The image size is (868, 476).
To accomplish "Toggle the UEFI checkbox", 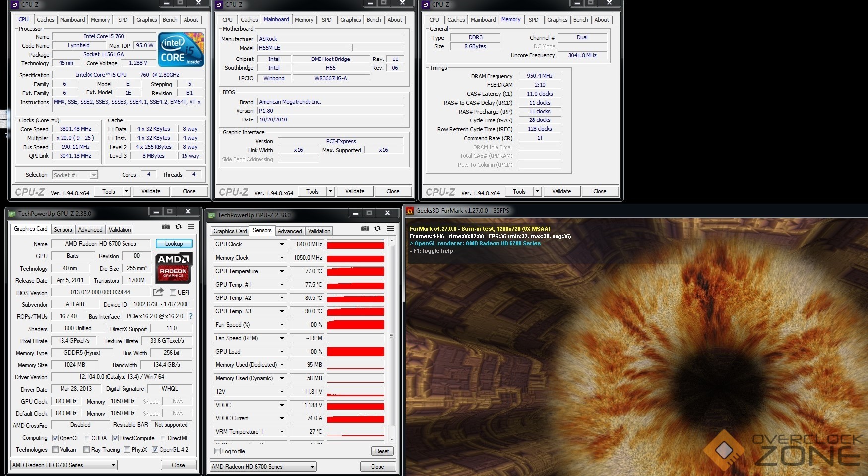I will point(173,293).
